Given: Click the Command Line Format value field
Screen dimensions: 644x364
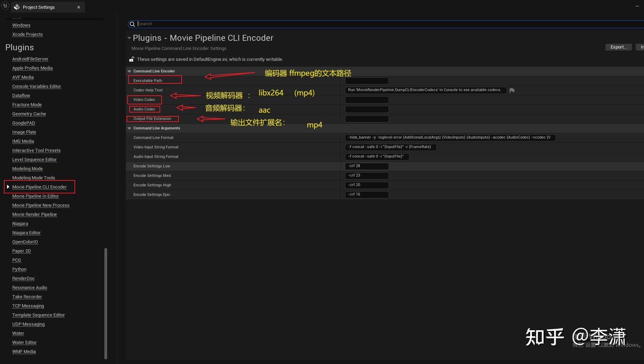Looking at the screenshot, I should [x=450, y=138].
